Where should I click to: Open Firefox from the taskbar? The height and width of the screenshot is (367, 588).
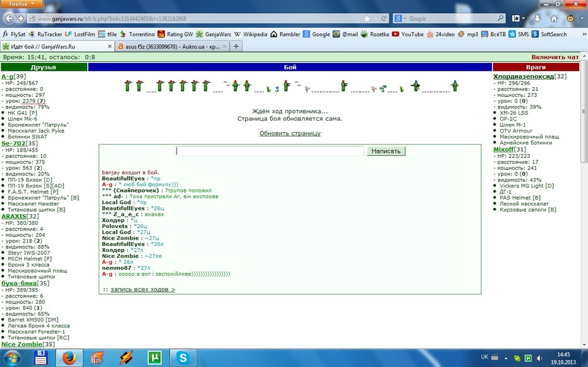point(69,358)
